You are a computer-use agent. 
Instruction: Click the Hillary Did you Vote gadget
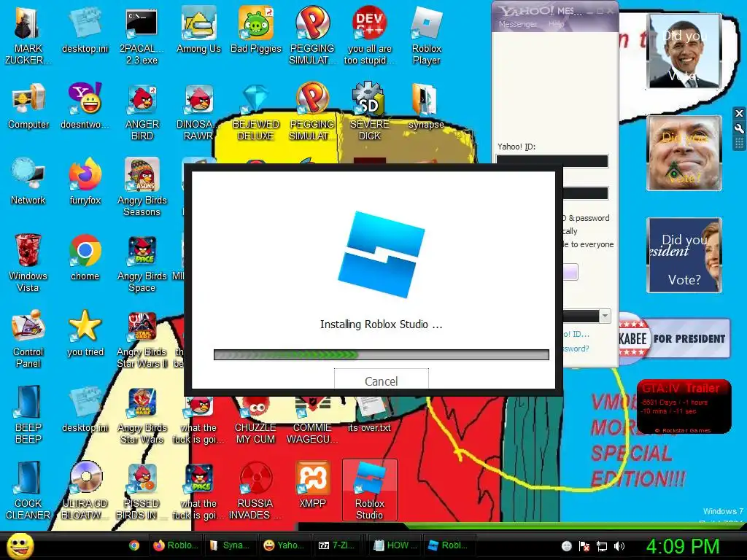[x=684, y=254]
